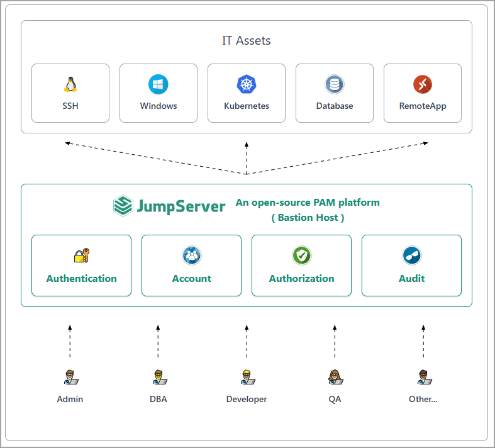Click the Database label
The width and height of the screenshot is (495, 448).
point(335,106)
